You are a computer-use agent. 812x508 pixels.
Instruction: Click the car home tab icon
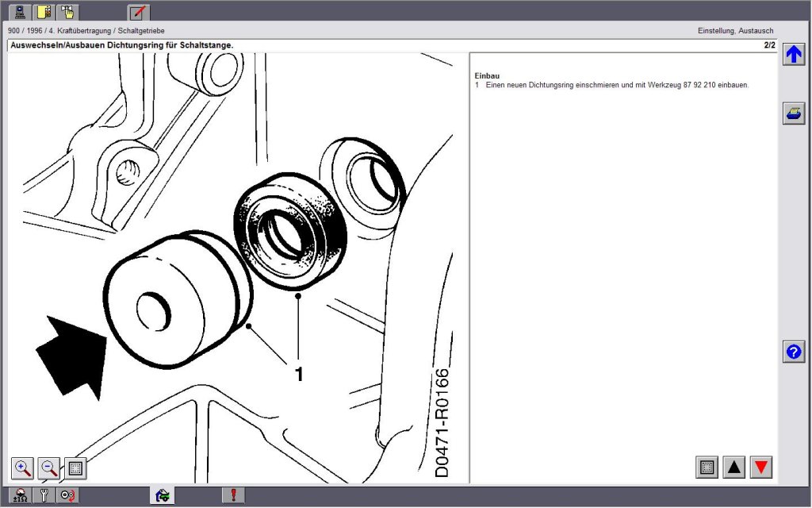tap(162, 495)
